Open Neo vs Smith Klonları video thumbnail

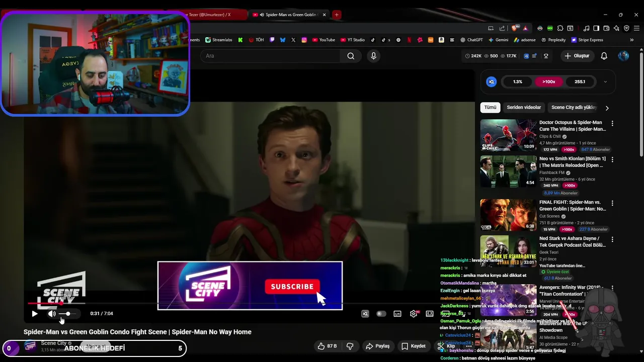508,171
